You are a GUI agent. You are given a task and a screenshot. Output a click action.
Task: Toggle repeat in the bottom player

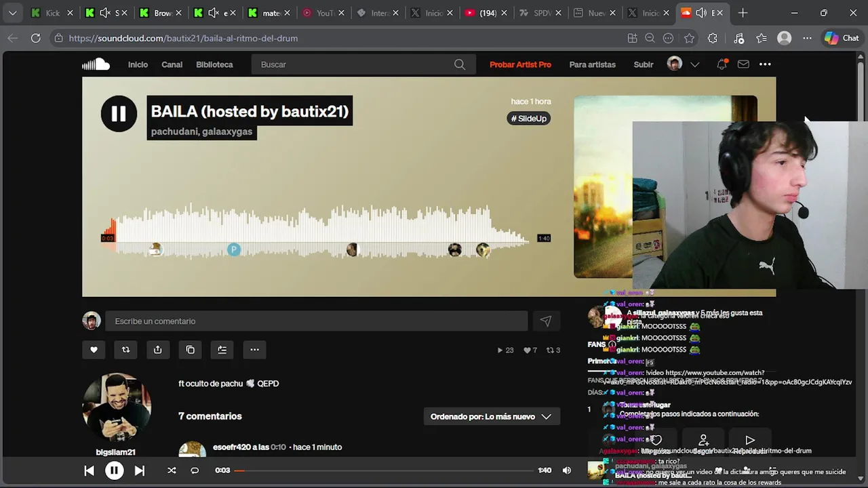click(x=195, y=470)
